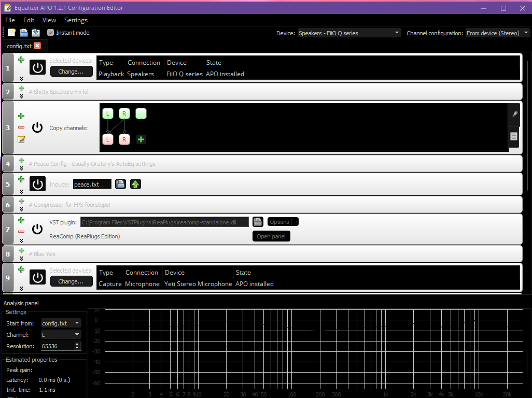532x398 pixels.
Task: Power off the Blue Yeti device filter
Action: pos(37,277)
